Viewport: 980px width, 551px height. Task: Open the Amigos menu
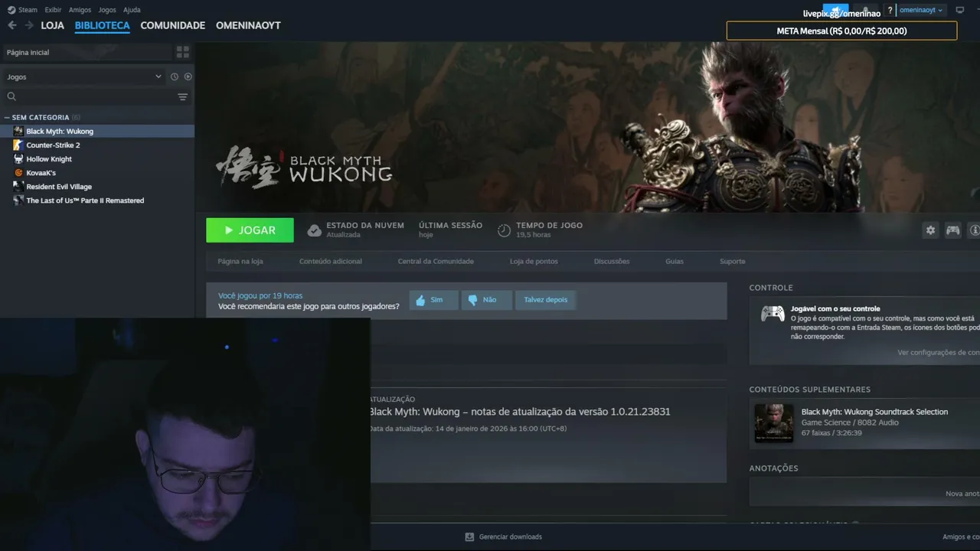click(x=80, y=10)
